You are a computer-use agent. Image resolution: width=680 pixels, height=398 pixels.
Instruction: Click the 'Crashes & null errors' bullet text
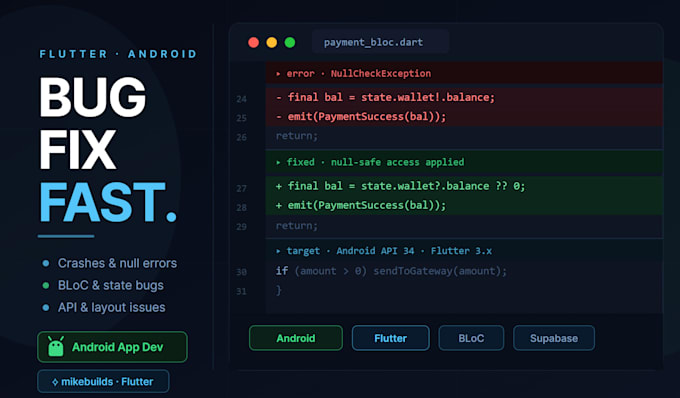pyautogui.click(x=117, y=263)
